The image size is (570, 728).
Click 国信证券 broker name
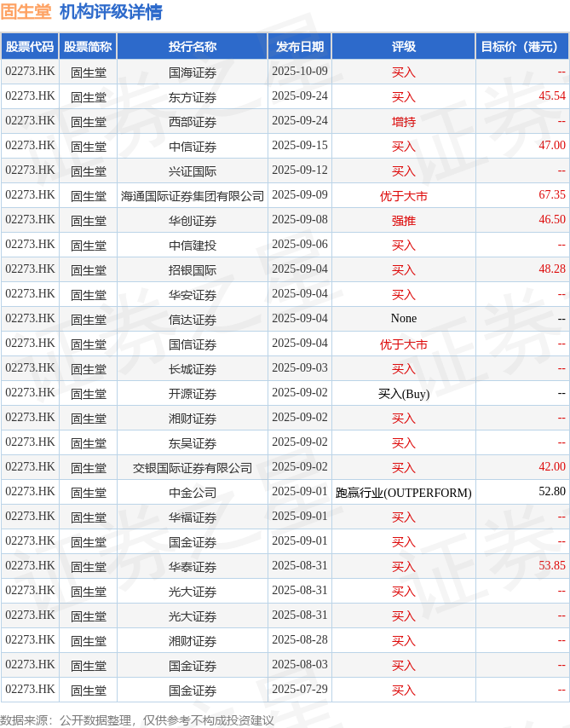pyautogui.click(x=193, y=344)
